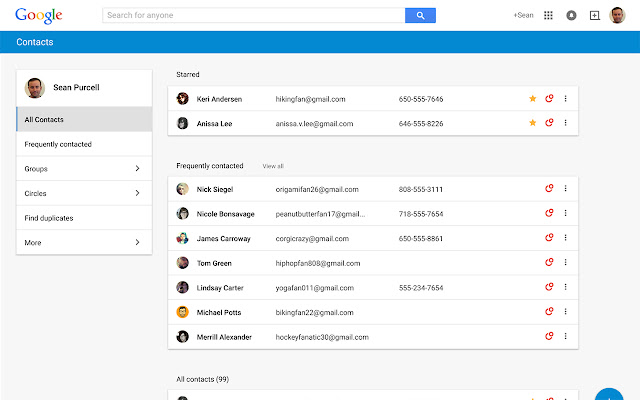This screenshot has width=640, height=400.
Task: Open Hangouts icon for Nick Siegel
Action: coord(549,188)
